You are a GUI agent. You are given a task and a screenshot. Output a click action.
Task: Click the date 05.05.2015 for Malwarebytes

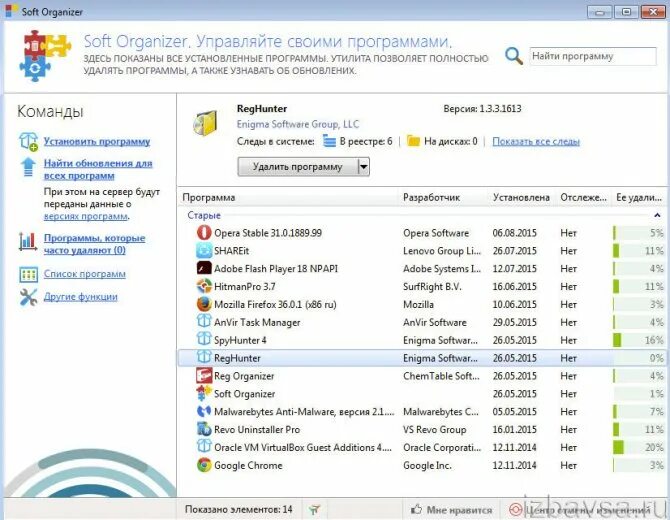514,411
